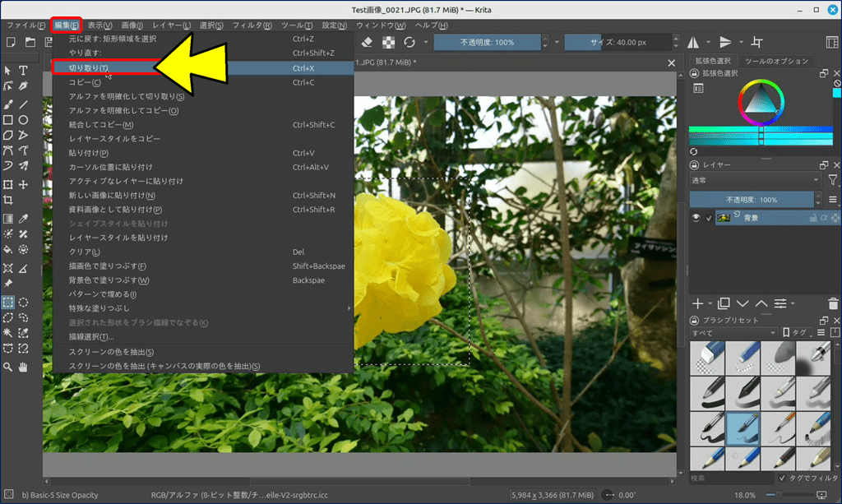Image resolution: width=842 pixels, height=504 pixels.
Task: Select the Text tool in the toolbox
Action: click(24, 70)
